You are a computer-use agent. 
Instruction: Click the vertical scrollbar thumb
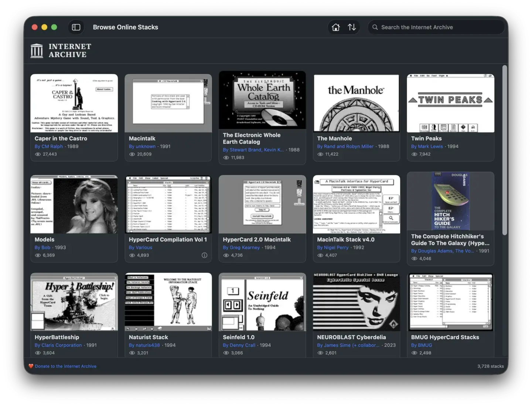[x=505, y=150]
